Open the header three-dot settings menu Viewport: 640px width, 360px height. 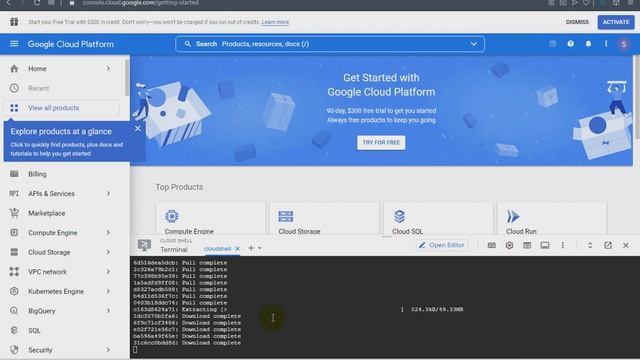coord(606,44)
